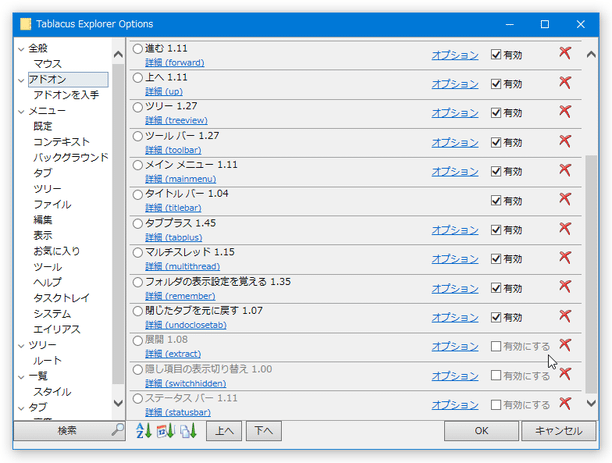Click the copy-pages sort icon in bottom toolbar
Screen dimensions: 612x463
pyautogui.click(x=188, y=431)
